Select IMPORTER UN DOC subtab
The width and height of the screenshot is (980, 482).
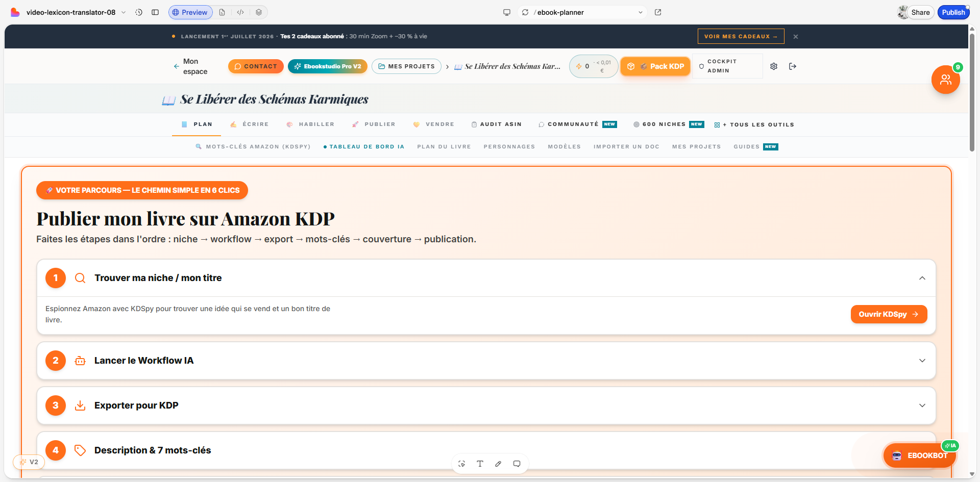point(626,147)
